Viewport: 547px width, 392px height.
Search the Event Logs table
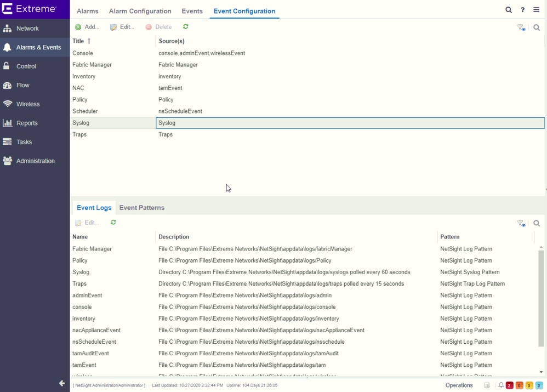(x=537, y=223)
